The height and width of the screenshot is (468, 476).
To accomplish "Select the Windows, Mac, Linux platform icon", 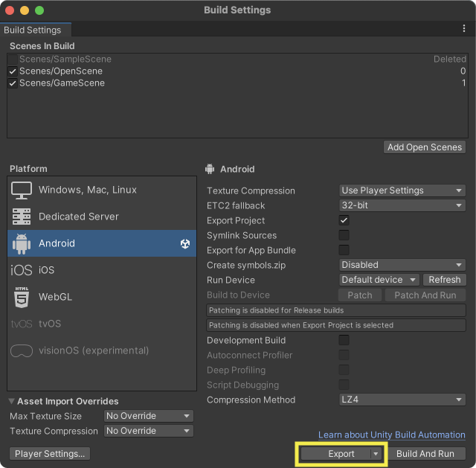I will click(22, 190).
